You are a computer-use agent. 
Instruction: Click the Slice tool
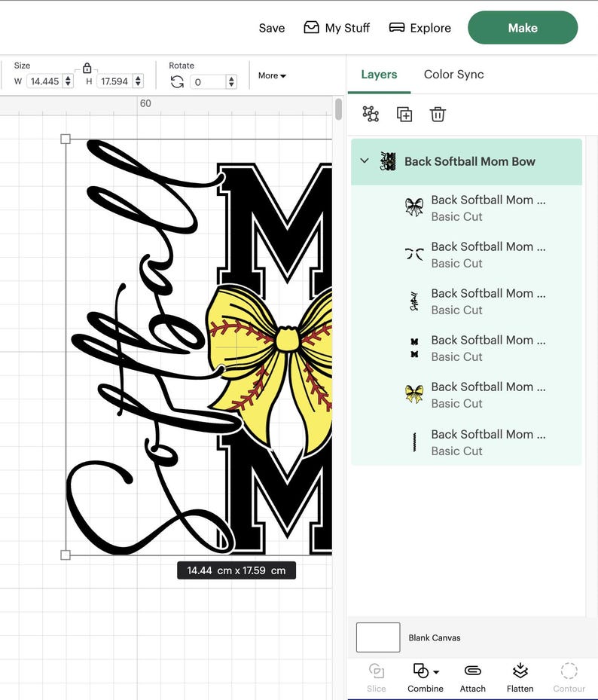[377, 677]
